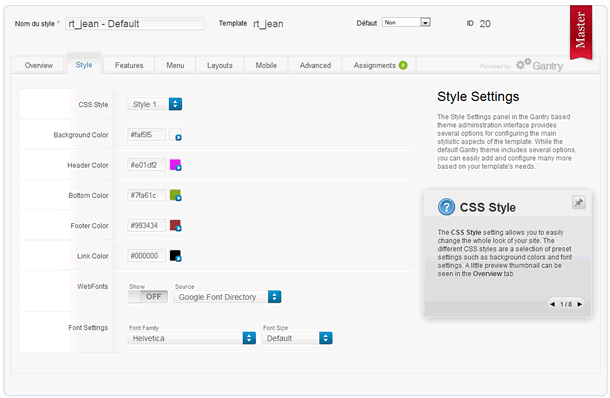Switch to the Overview tab
Viewport: 610px width, 398px height.
tap(39, 65)
